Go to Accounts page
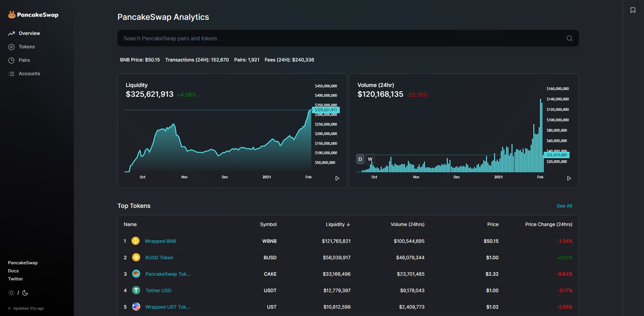This screenshot has width=644, height=316. (29, 74)
